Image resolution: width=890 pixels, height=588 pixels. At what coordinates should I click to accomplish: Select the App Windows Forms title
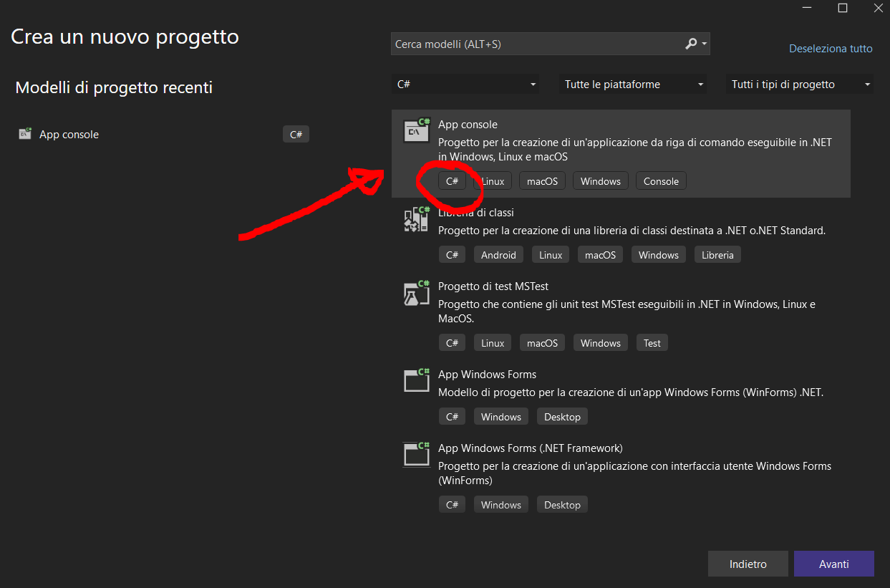(x=487, y=375)
